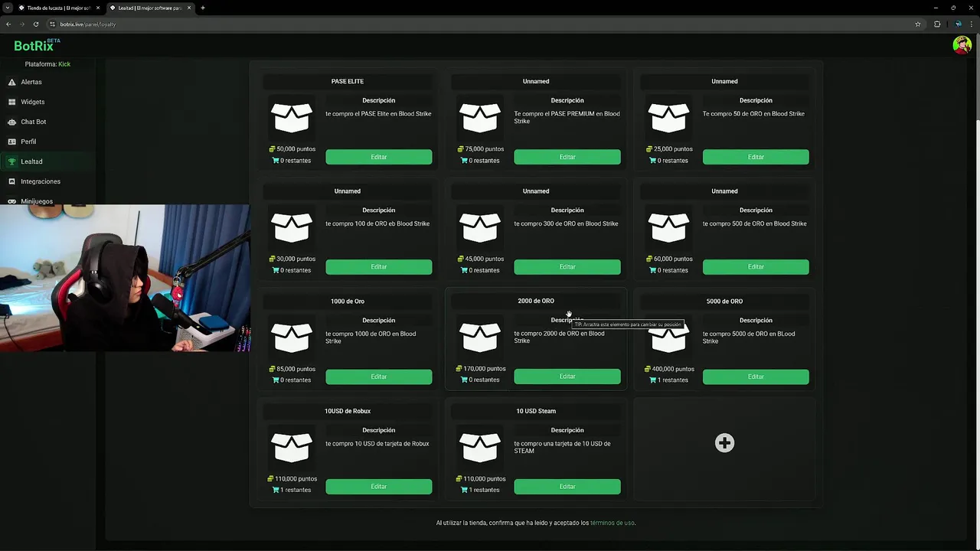Viewport: 980px width, 551px height.
Task: Switch to the Tienda de lucasta tab
Action: (58, 8)
